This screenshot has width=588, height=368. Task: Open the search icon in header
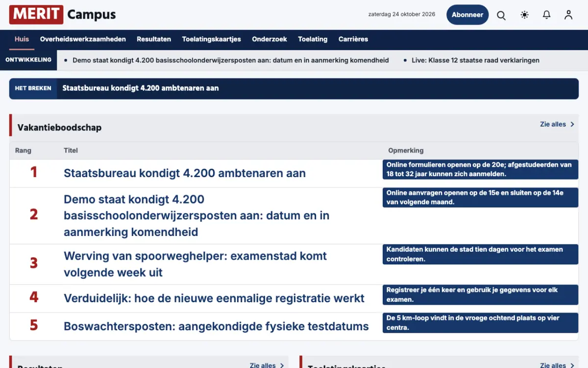[x=501, y=15]
